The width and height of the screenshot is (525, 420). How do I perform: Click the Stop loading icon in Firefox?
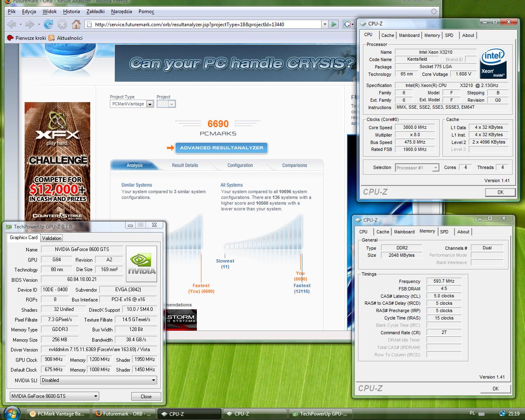coord(62,24)
